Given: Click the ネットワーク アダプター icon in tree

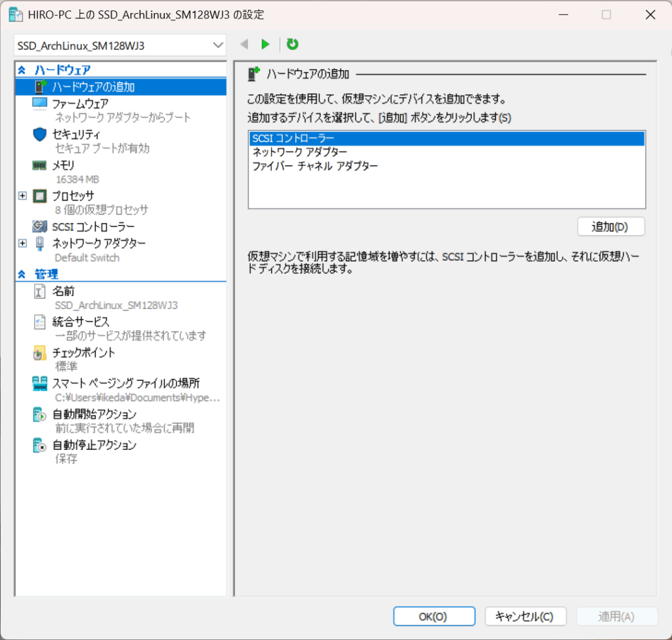Looking at the screenshot, I should (x=39, y=243).
